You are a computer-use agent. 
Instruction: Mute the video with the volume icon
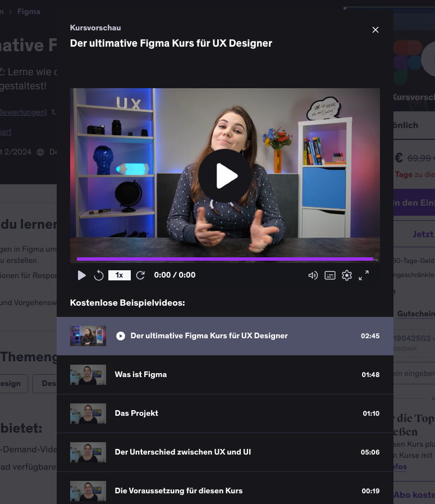point(313,275)
